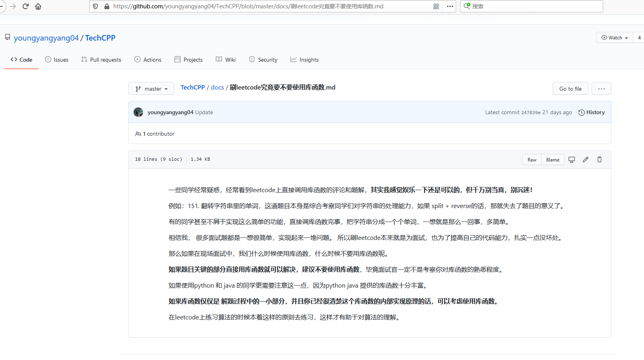This screenshot has height=360, width=644.
Task: Click the contributors icon next to '1 contributor'
Action: coord(138,134)
